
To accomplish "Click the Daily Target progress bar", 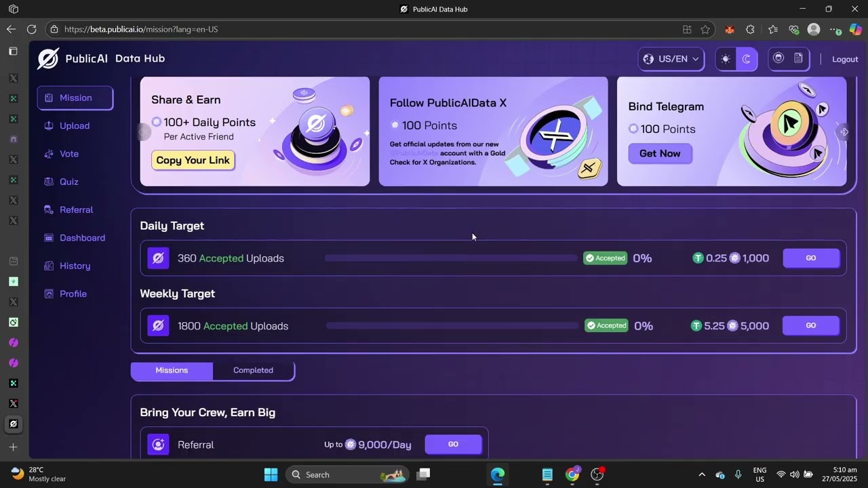I will pyautogui.click(x=451, y=258).
